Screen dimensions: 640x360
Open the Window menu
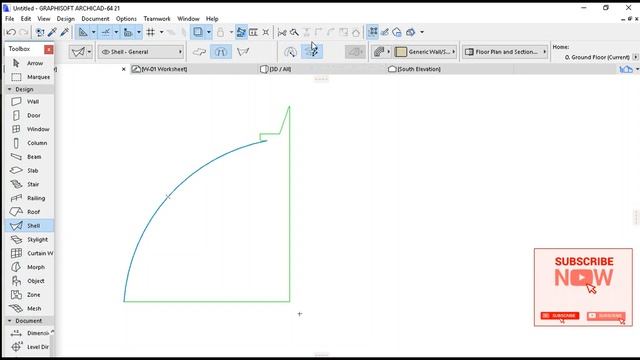(x=188, y=19)
